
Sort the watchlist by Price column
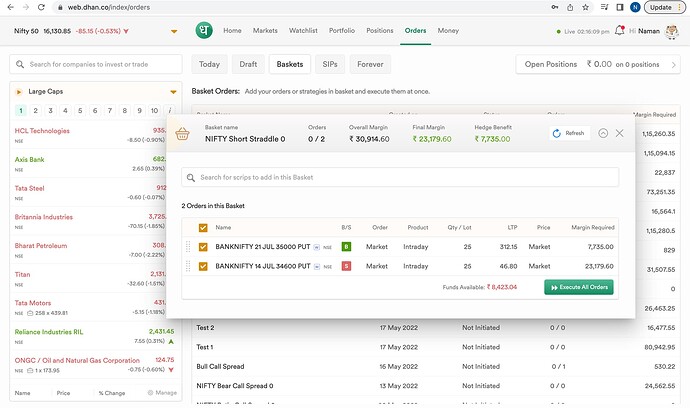pos(63,393)
